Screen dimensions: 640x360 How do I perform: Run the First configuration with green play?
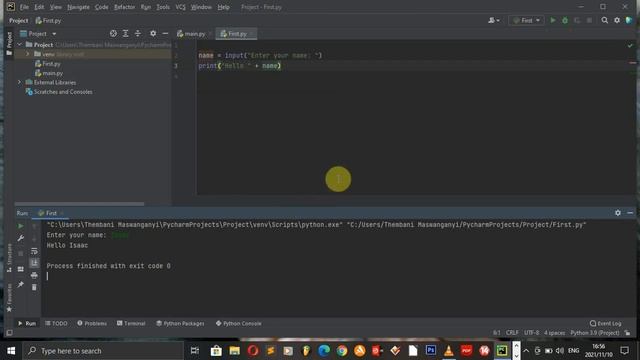553,20
